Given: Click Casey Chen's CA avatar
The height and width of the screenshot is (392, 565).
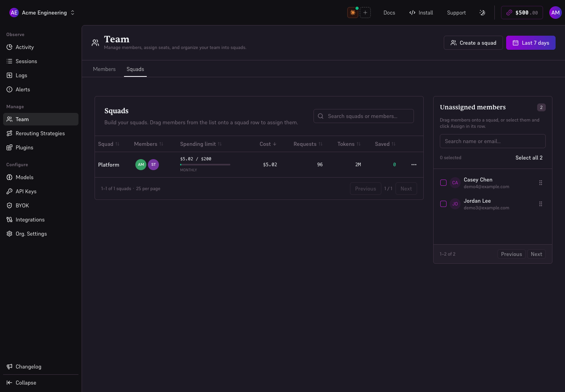Looking at the screenshot, I should (455, 183).
